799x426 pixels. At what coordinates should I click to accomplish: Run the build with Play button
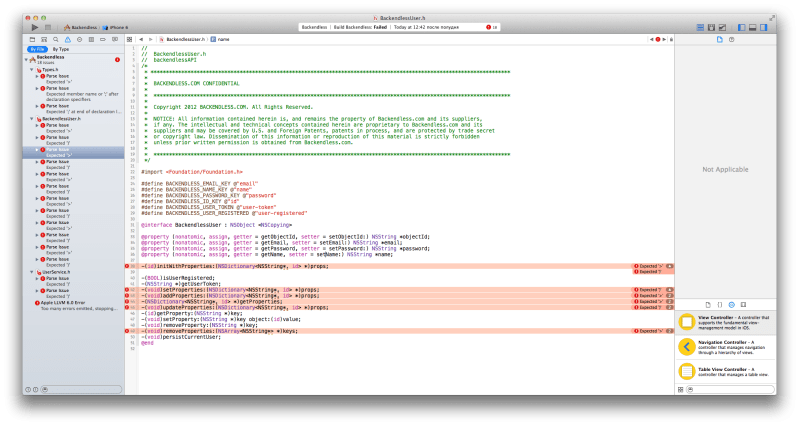pos(35,28)
